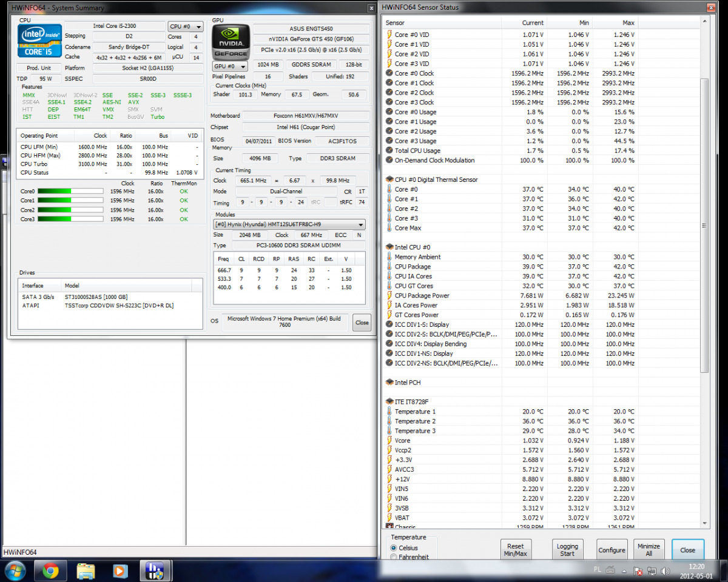Click the Current column header
This screenshot has width=728, height=582.
524,22
